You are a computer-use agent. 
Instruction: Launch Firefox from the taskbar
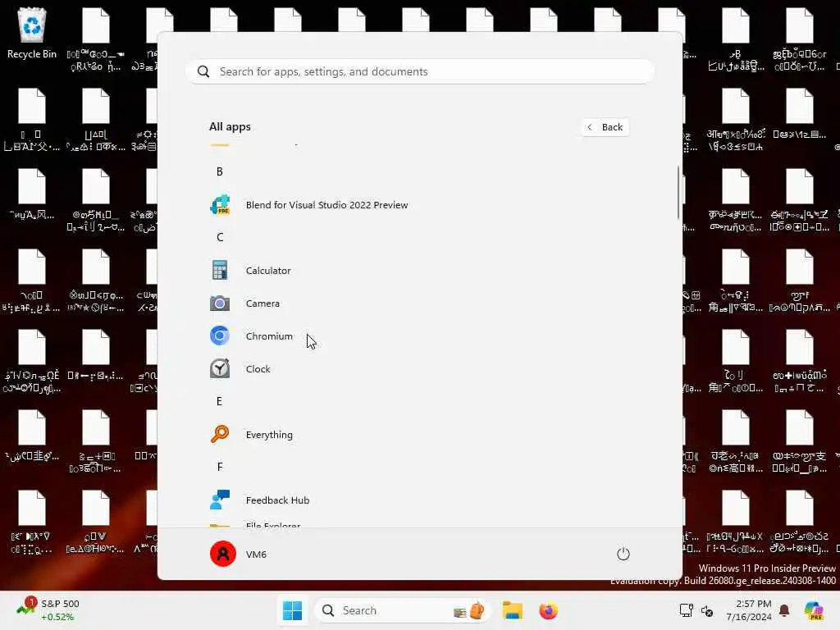[548, 610]
